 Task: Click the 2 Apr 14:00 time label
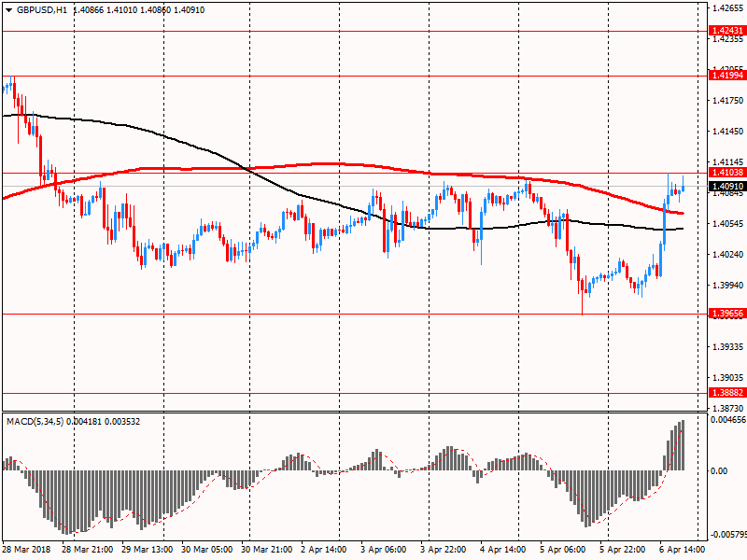(x=324, y=549)
